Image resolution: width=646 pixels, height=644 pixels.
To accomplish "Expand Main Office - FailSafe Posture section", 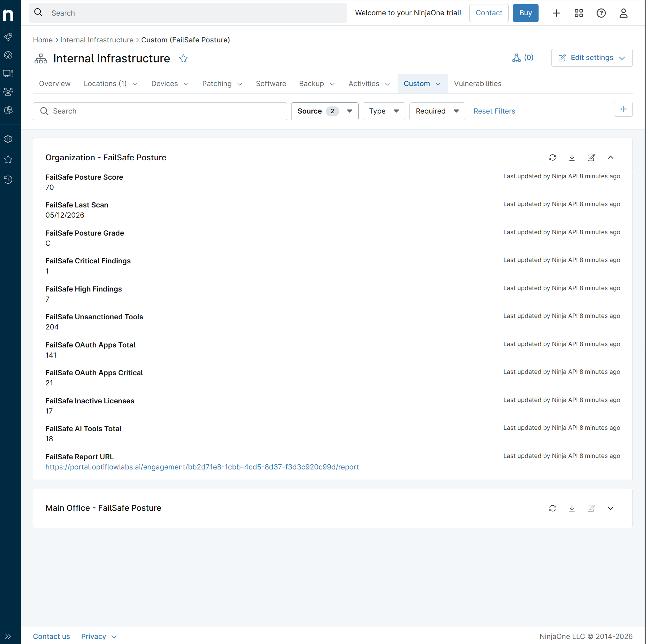I will point(610,508).
